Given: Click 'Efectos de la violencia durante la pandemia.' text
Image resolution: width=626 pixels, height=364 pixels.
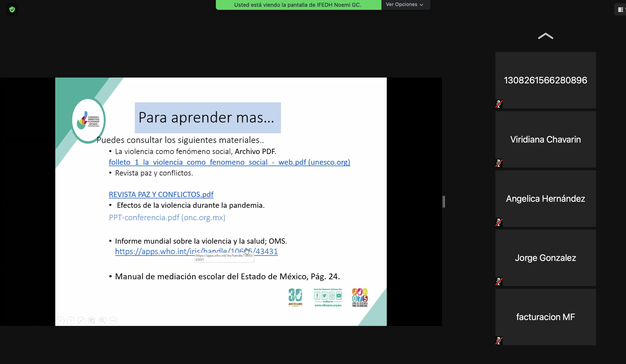Looking at the screenshot, I should (190, 205).
